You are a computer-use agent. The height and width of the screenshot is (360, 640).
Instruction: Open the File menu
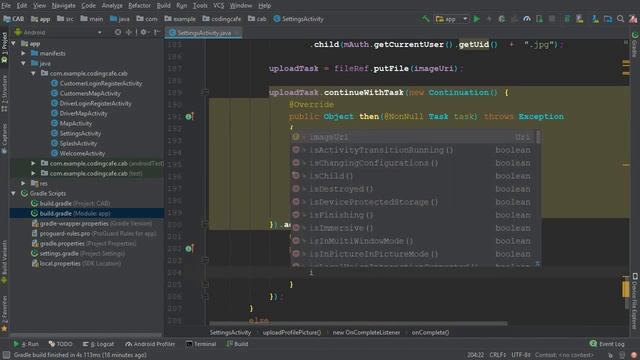pyautogui.click(x=6, y=6)
